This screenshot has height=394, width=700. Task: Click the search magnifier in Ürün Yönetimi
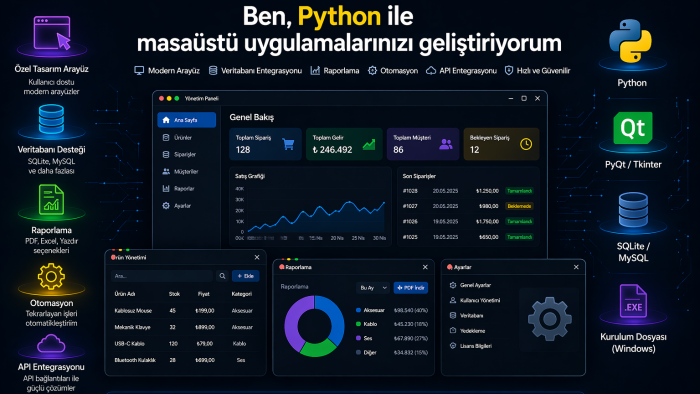(x=222, y=276)
